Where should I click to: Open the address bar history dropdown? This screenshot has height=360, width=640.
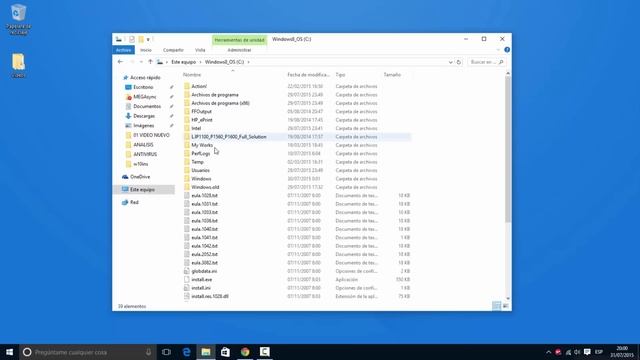pyautogui.click(x=450, y=62)
